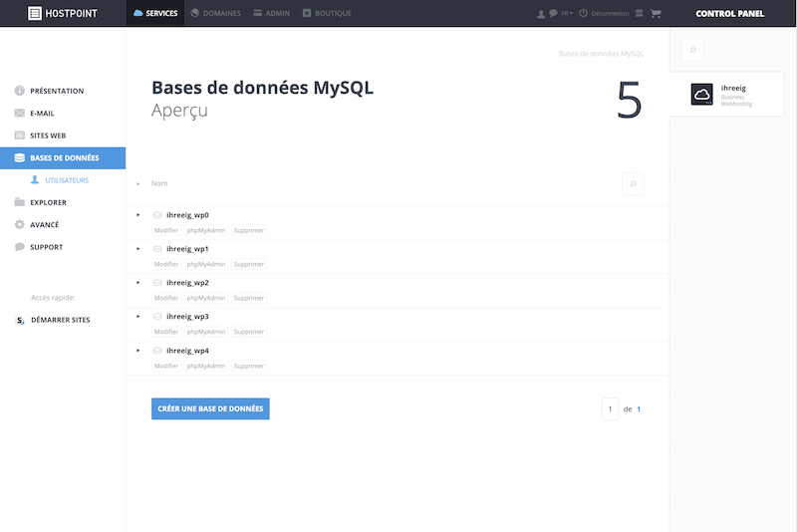This screenshot has width=797, height=532.
Task: Click the Déconnexion power icon
Action: click(x=583, y=13)
